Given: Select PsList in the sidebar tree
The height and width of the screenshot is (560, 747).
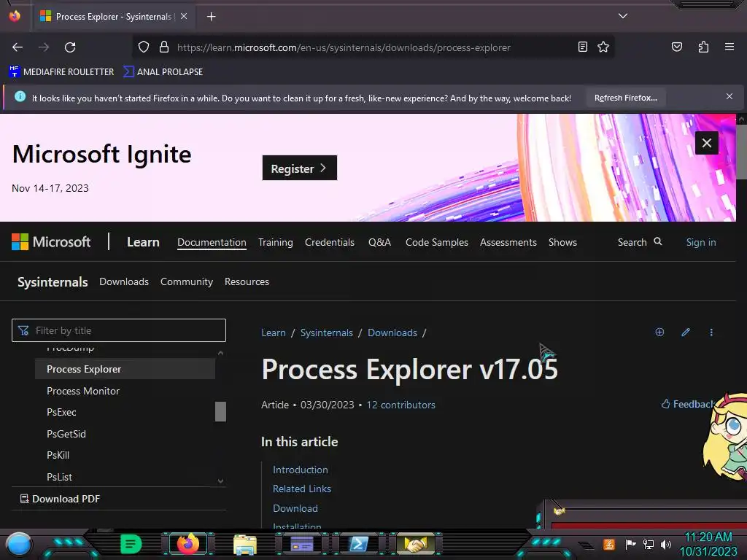Looking at the screenshot, I should (x=59, y=477).
